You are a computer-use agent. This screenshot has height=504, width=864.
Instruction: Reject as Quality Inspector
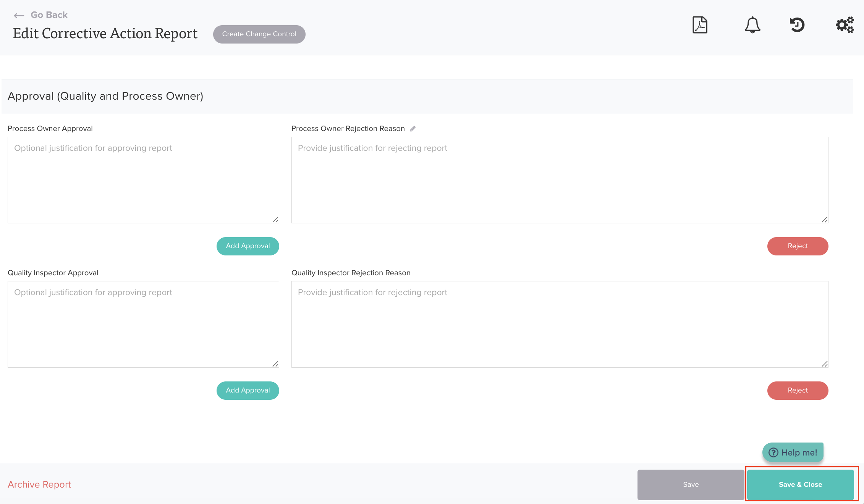(x=798, y=390)
